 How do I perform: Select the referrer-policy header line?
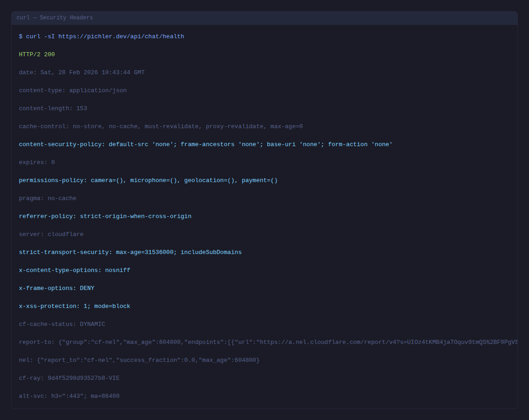click(x=105, y=216)
